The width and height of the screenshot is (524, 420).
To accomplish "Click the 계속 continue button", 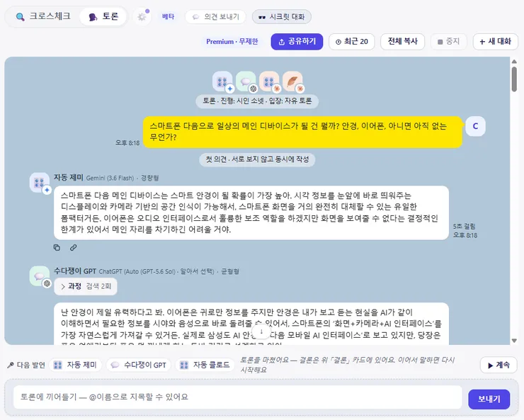I will click(x=499, y=365).
